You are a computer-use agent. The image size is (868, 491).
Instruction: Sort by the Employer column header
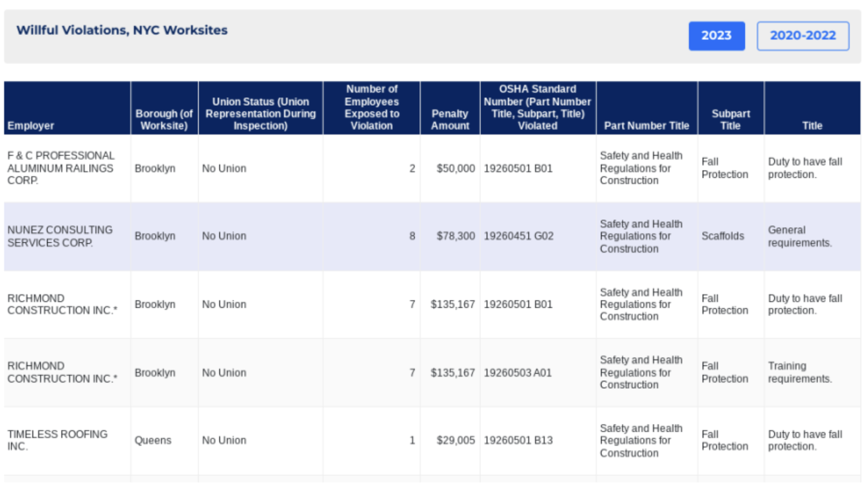click(x=31, y=125)
